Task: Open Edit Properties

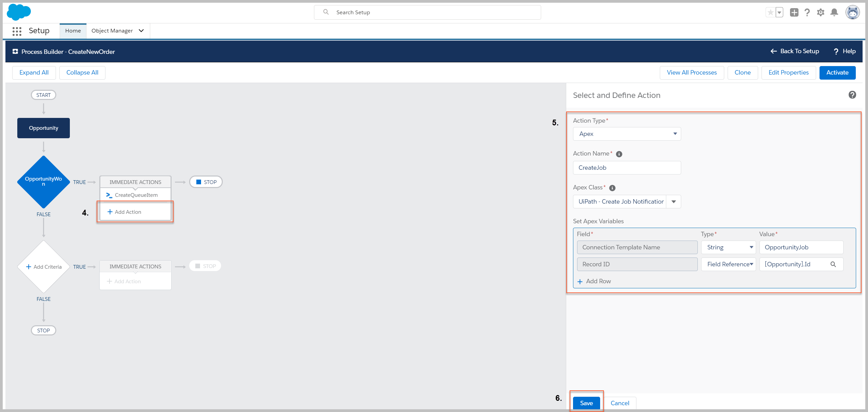Action: click(789, 73)
